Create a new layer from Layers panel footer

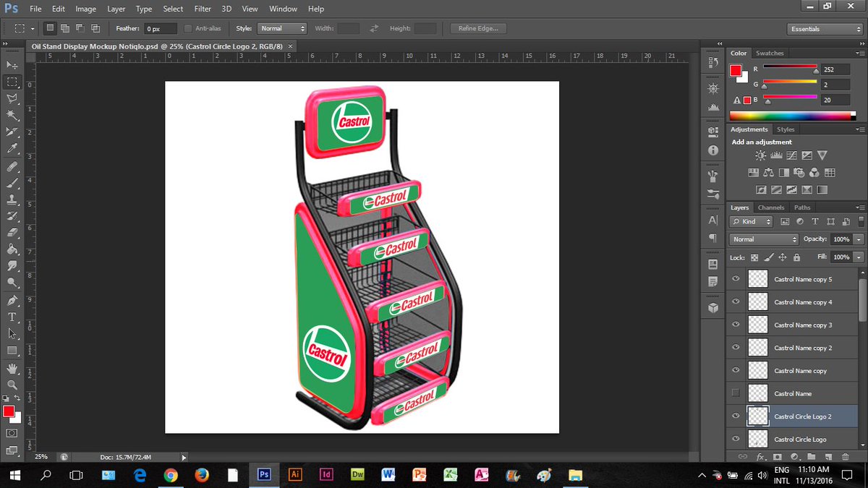click(828, 457)
